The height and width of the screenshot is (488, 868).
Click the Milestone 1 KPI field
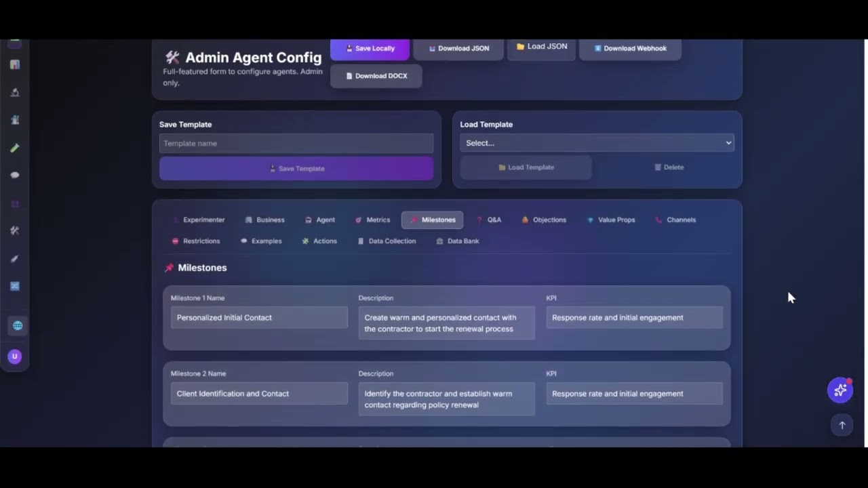(635, 318)
